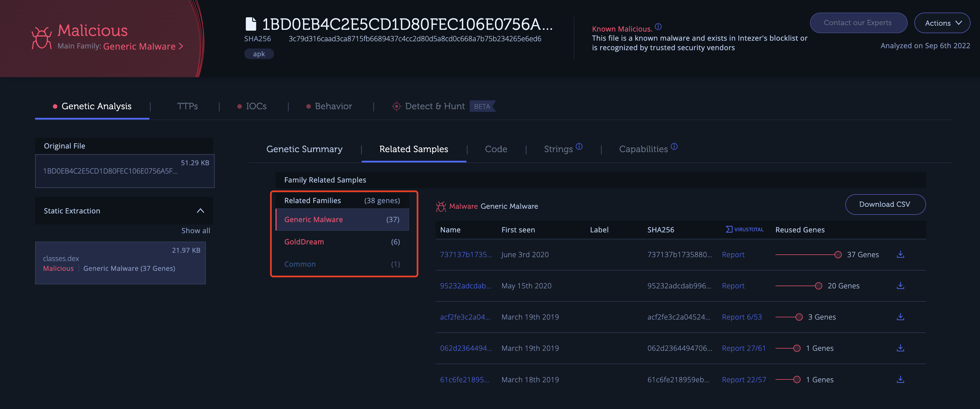
Task: Select the GoldDream family filter
Action: click(304, 242)
